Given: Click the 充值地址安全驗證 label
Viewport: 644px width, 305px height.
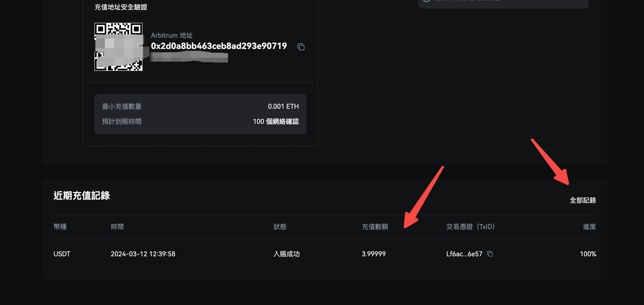Looking at the screenshot, I should pos(121,7).
